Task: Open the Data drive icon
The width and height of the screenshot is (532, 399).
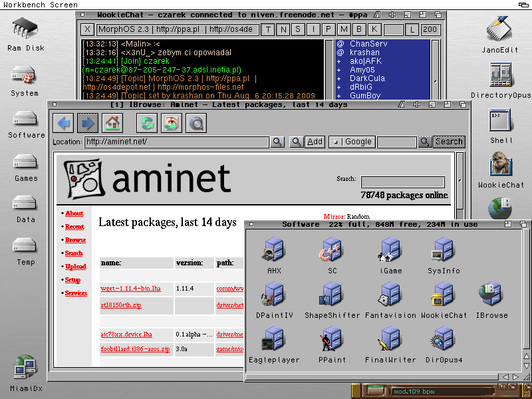Action: point(25,203)
